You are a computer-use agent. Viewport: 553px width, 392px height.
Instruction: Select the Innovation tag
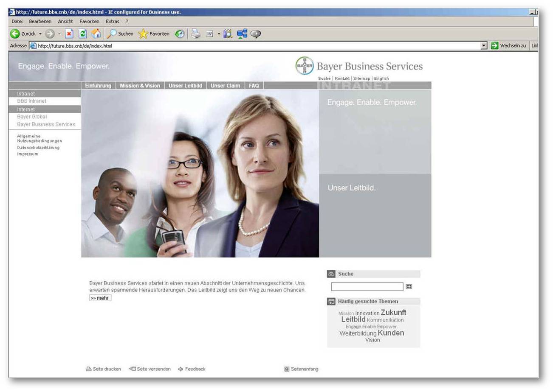(x=367, y=313)
